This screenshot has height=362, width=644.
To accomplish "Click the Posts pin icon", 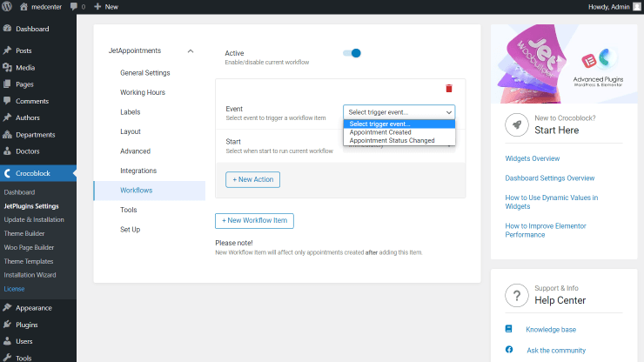I will (x=7, y=50).
